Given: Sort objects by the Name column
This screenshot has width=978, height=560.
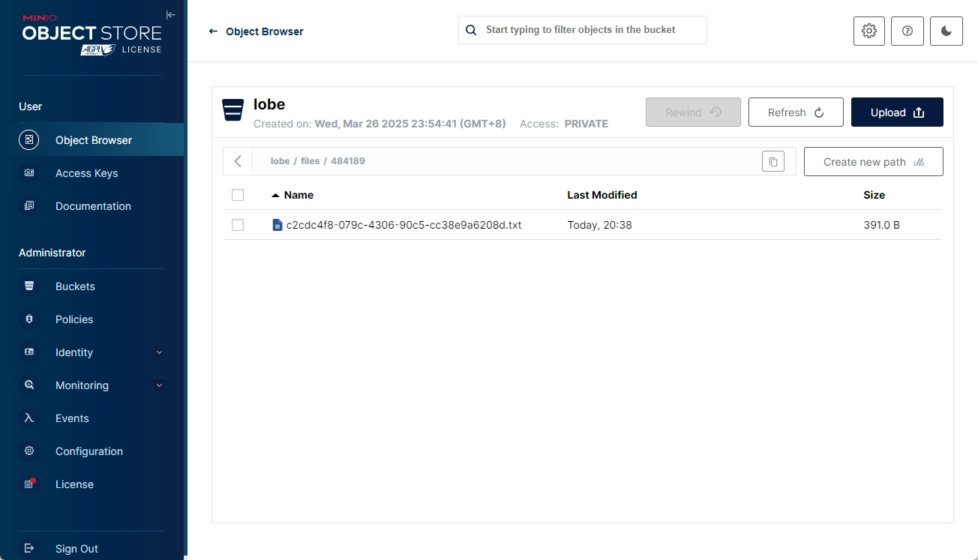Looking at the screenshot, I should click(x=298, y=195).
